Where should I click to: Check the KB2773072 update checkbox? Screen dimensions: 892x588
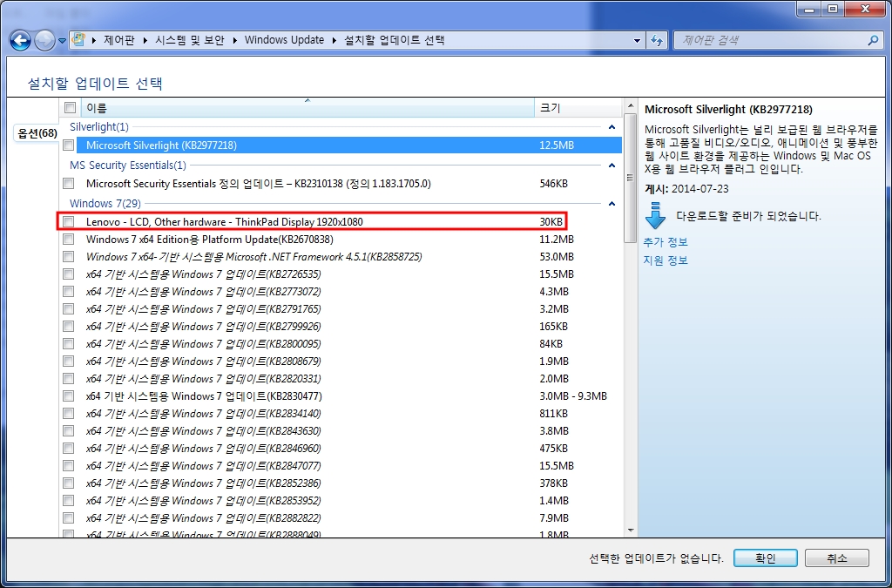[x=69, y=292]
